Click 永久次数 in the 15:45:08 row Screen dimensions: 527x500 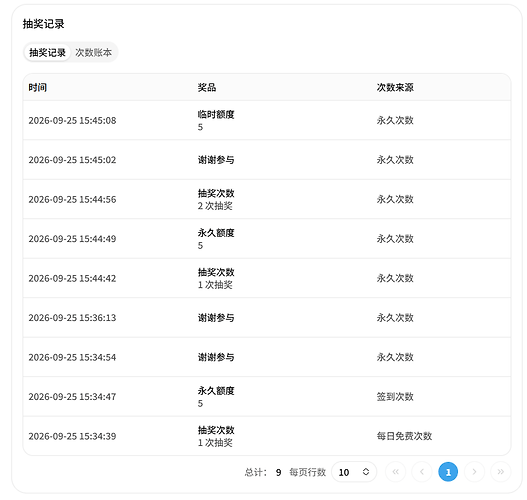coord(395,120)
